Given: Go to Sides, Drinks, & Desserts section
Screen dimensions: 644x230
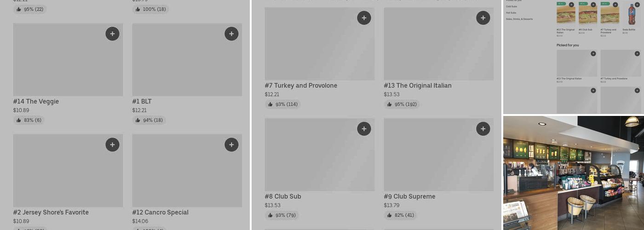Looking at the screenshot, I should pos(519,19).
